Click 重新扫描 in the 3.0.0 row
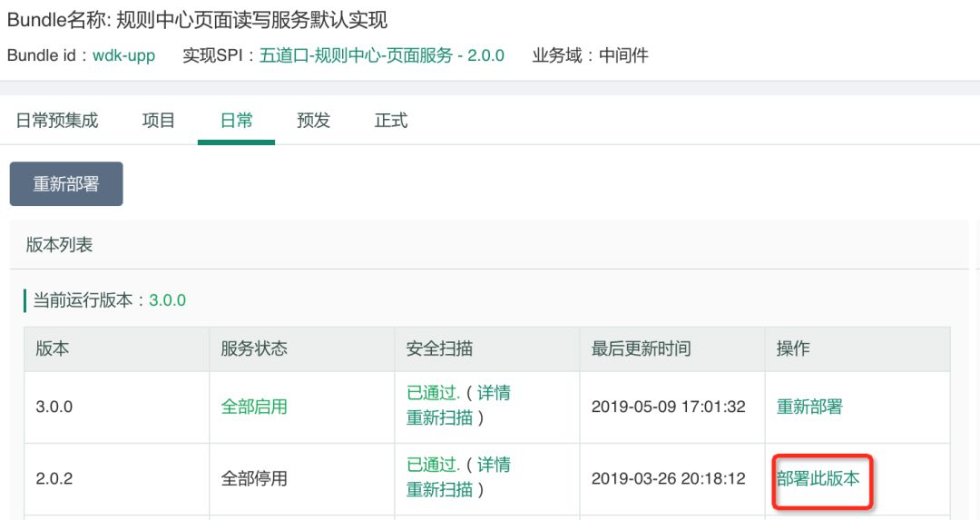The width and height of the screenshot is (980, 520). (x=439, y=417)
